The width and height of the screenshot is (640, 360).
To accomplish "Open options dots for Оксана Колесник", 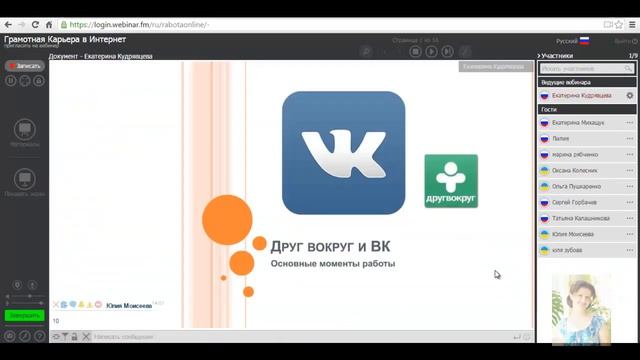I will 630,170.
